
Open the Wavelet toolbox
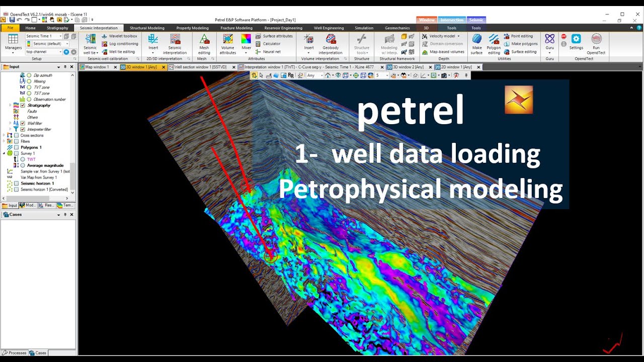pyautogui.click(x=119, y=36)
